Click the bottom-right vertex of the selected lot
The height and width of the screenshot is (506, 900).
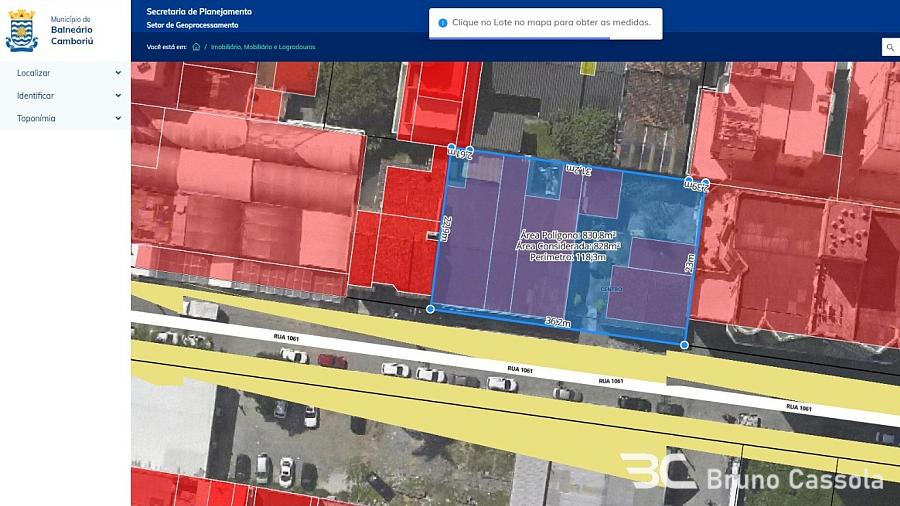(x=684, y=345)
